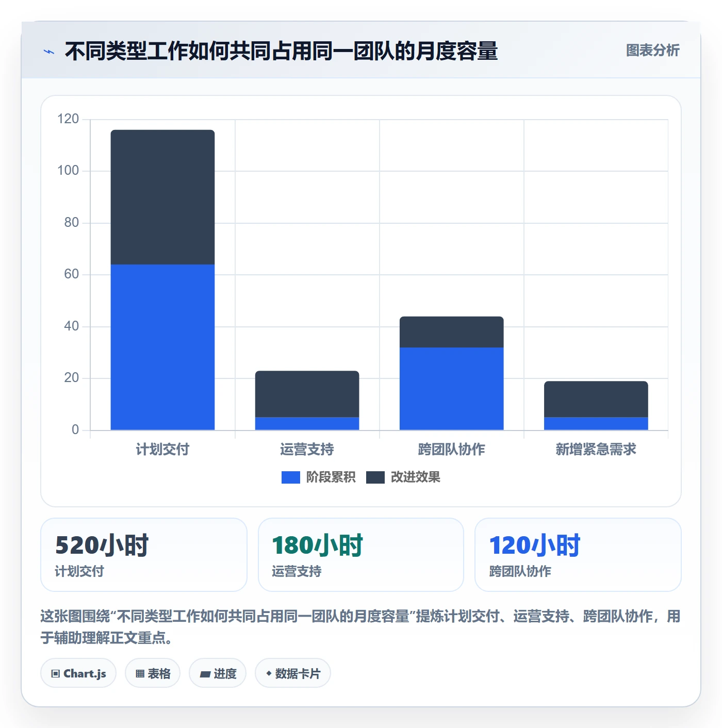Open the 520小时 计划交付 data card
722x728 pixels.
coord(144,555)
